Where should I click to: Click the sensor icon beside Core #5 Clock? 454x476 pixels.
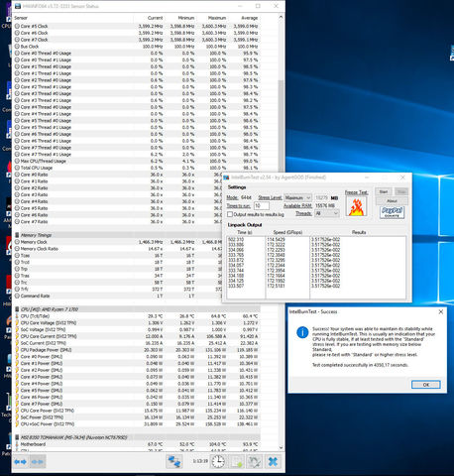pos(17,26)
